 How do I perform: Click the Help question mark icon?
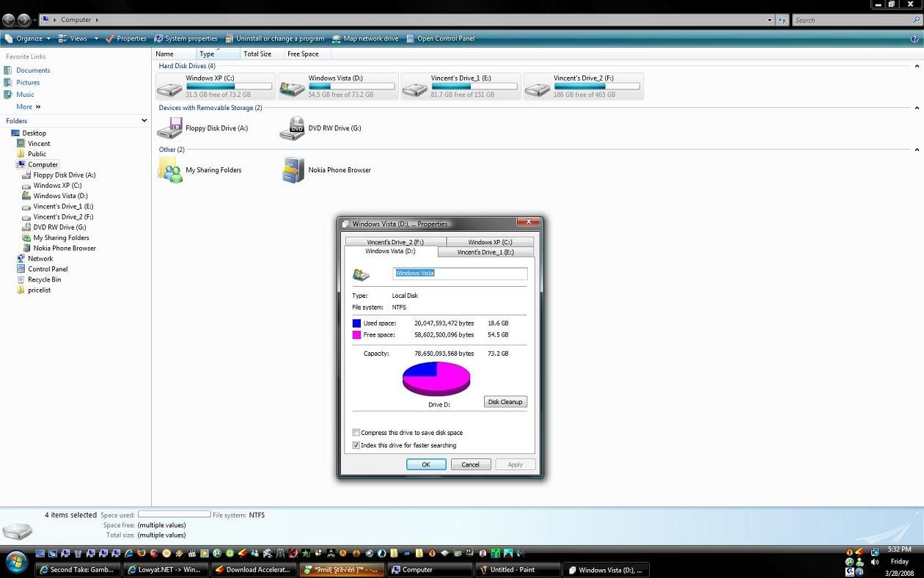pos(914,39)
